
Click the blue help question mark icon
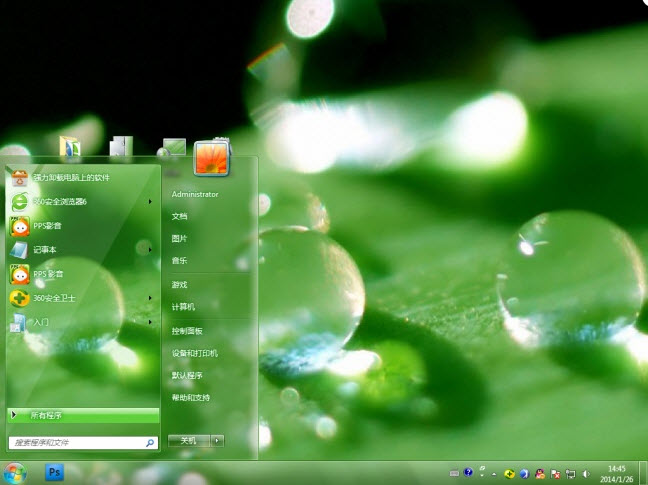[x=468, y=473]
